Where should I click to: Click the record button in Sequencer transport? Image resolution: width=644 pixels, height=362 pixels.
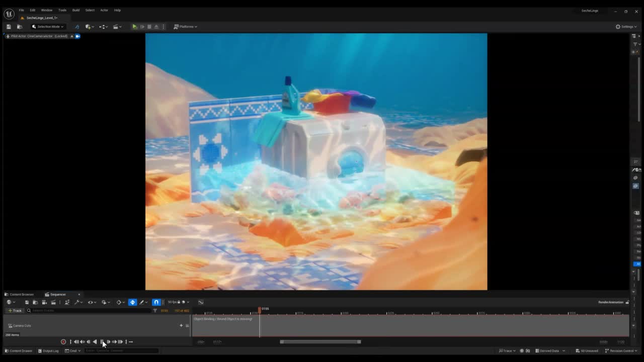coord(63,342)
